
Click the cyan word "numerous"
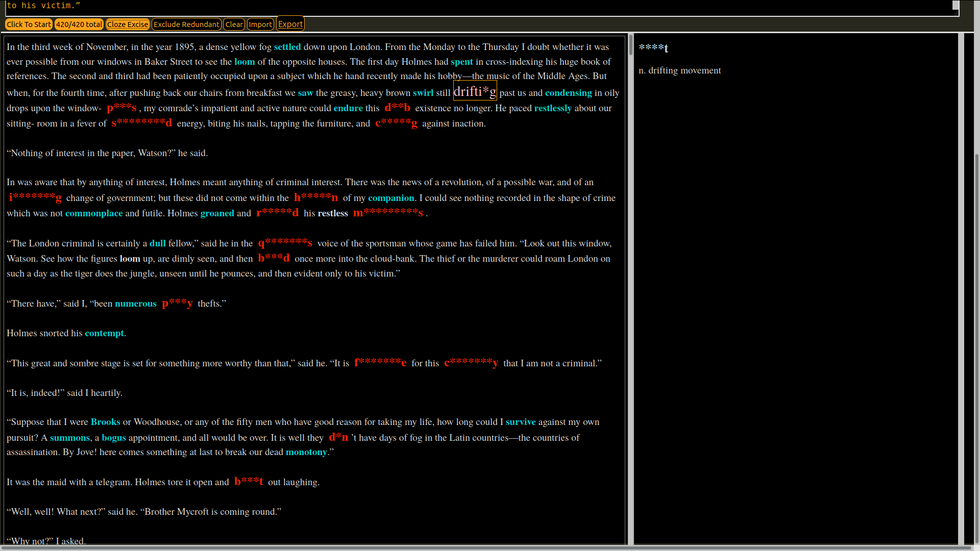tap(135, 304)
